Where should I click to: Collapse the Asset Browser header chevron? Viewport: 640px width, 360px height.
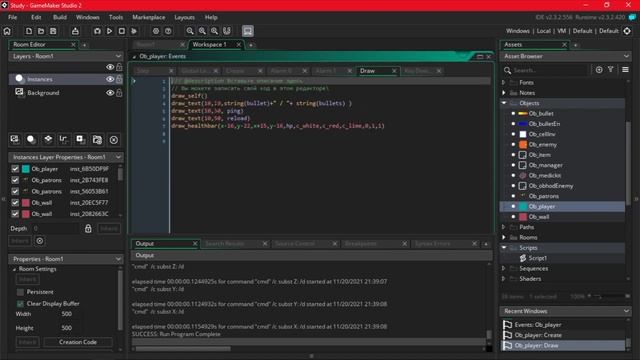(626, 56)
